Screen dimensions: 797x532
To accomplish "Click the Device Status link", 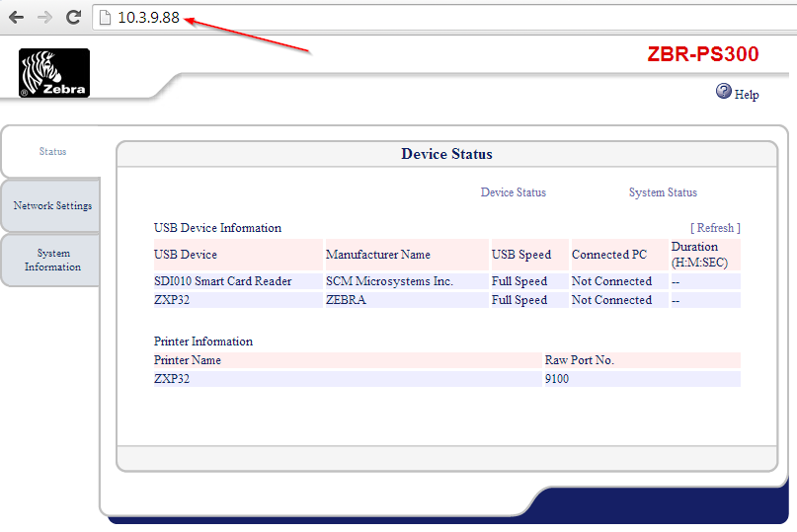I will [513, 192].
